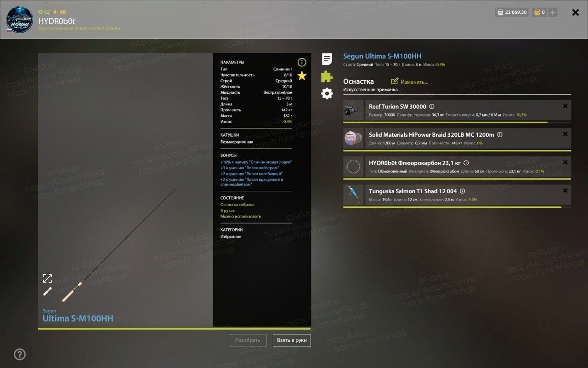
Task: Show info for Reef Turion SW 30000
Action: point(432,106)
